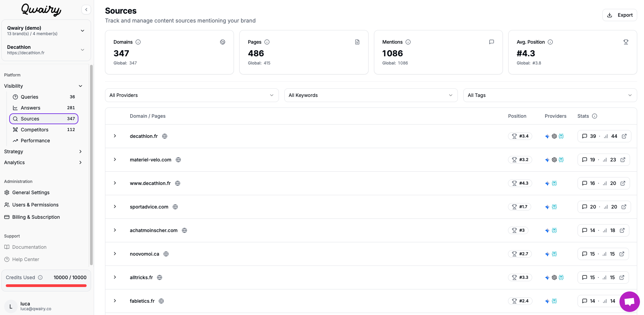The height and width of the screenshot is (315, 644).
Task: Open the chat support bubble
Action: 629,302
